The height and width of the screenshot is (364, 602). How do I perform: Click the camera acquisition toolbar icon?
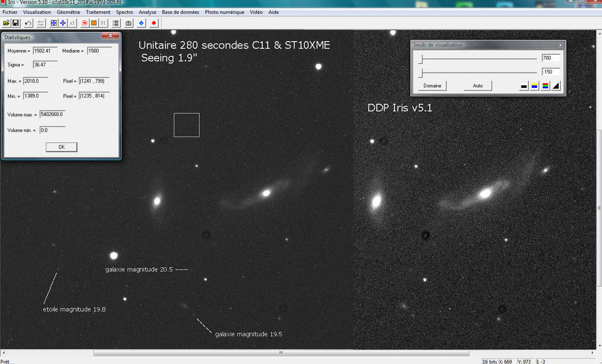(128, 23)
